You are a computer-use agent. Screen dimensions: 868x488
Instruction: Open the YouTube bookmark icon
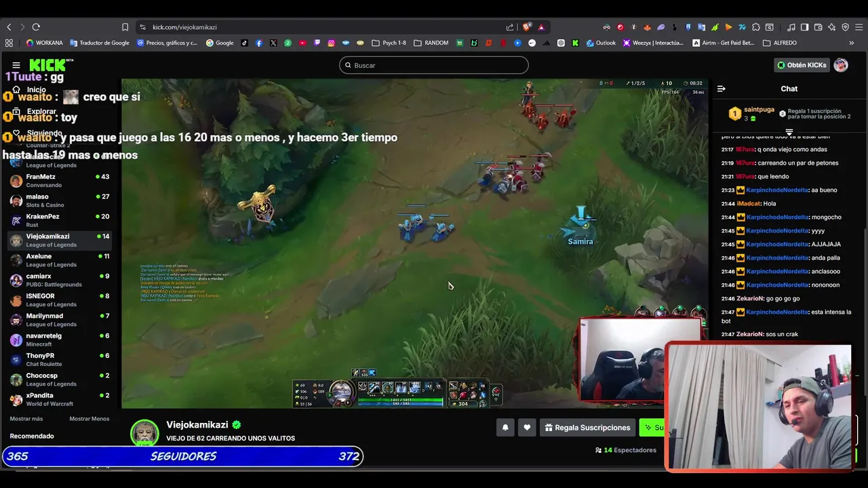click(x=302, y=43)
